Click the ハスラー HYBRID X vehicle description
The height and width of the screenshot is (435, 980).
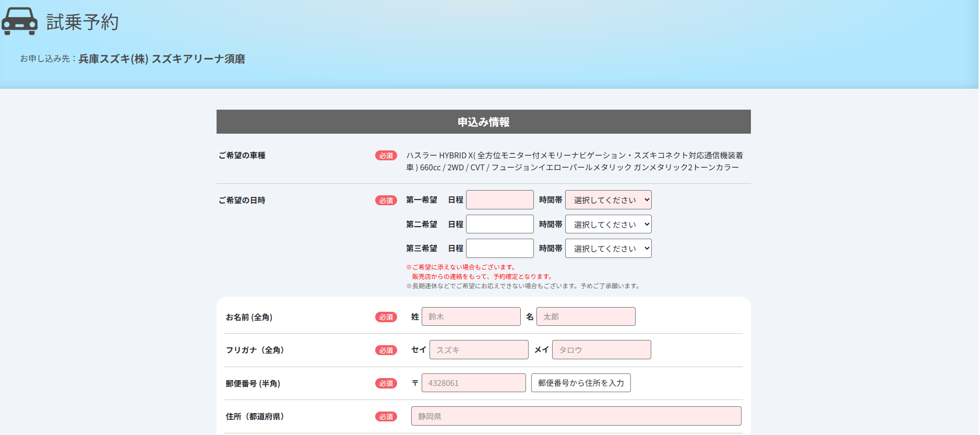pos(574,161)
